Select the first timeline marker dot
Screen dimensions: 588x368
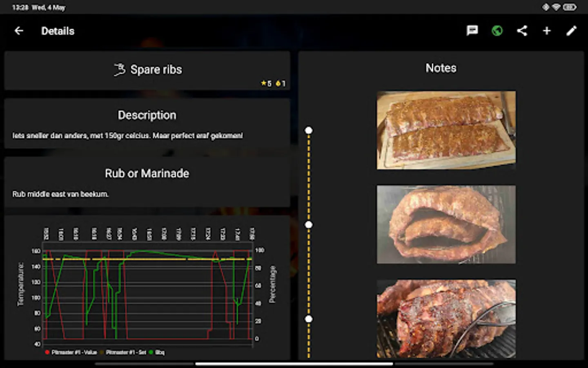(x=309, y=130)
